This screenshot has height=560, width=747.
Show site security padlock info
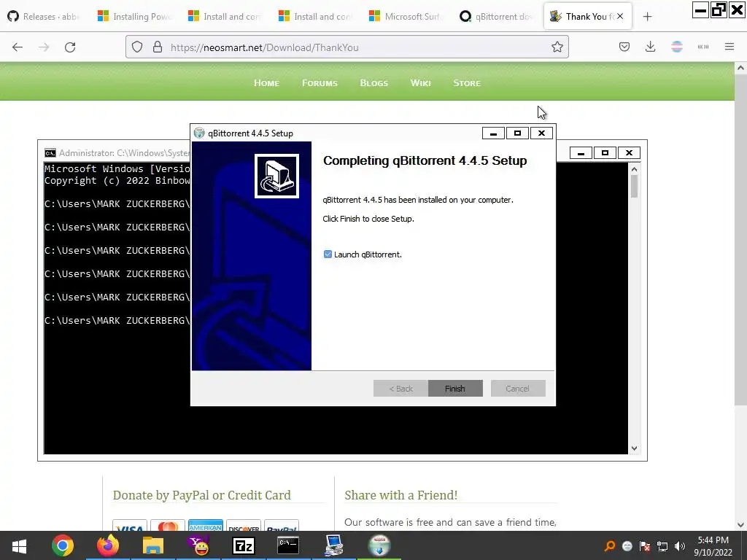158,47
